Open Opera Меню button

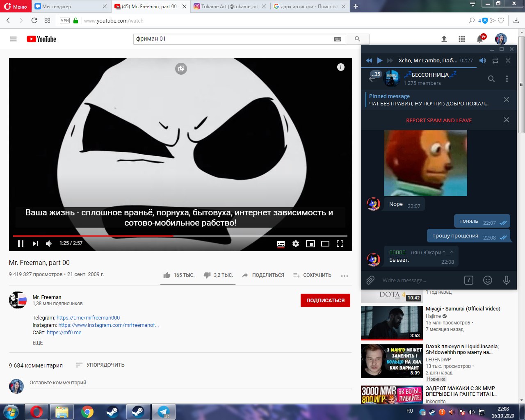pyautogui.click(x=16, y=6)
